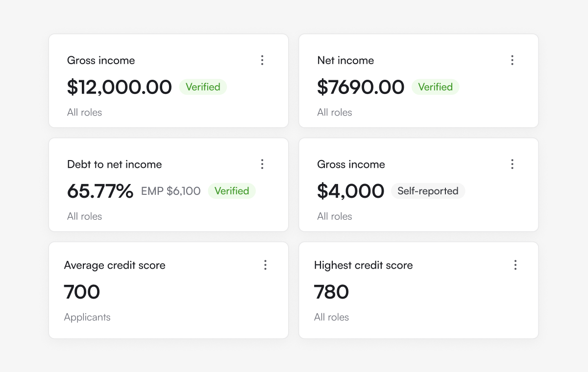Click the Applicants label under 700

tap(87, 317)
